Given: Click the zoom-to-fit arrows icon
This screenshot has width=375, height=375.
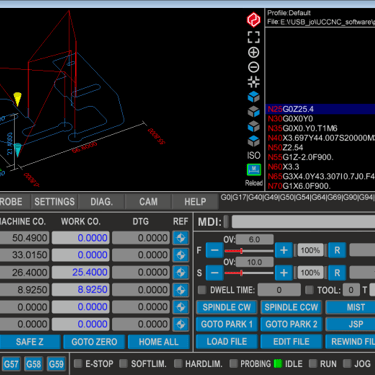Looking at the screenshot, I should click(x=254, y=82).
